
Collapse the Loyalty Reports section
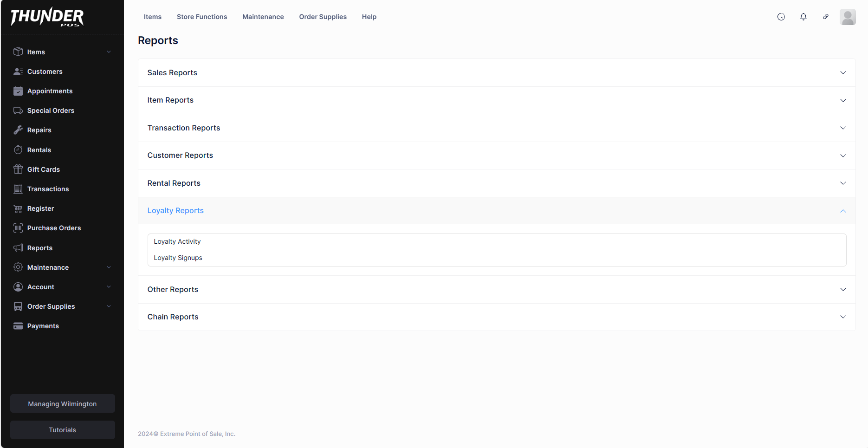496,211
